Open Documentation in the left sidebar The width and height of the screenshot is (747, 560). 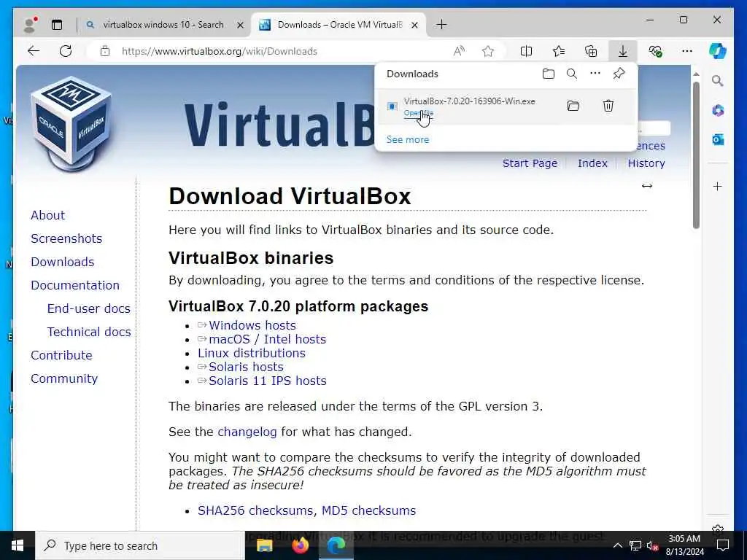[x=75, y=285]
